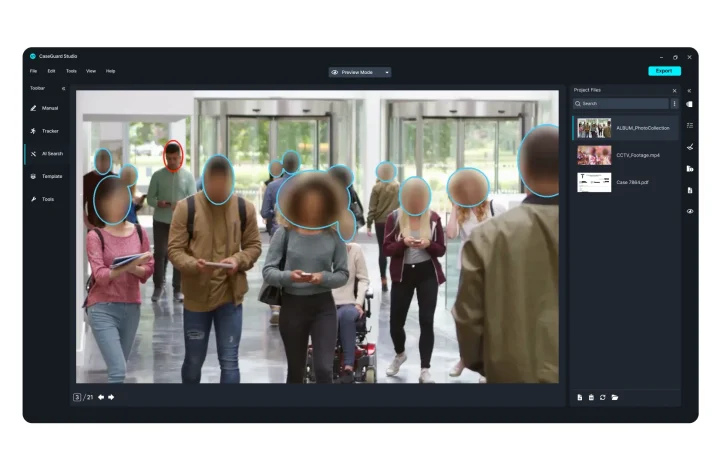Delete file using trash icon

[591, 398]
